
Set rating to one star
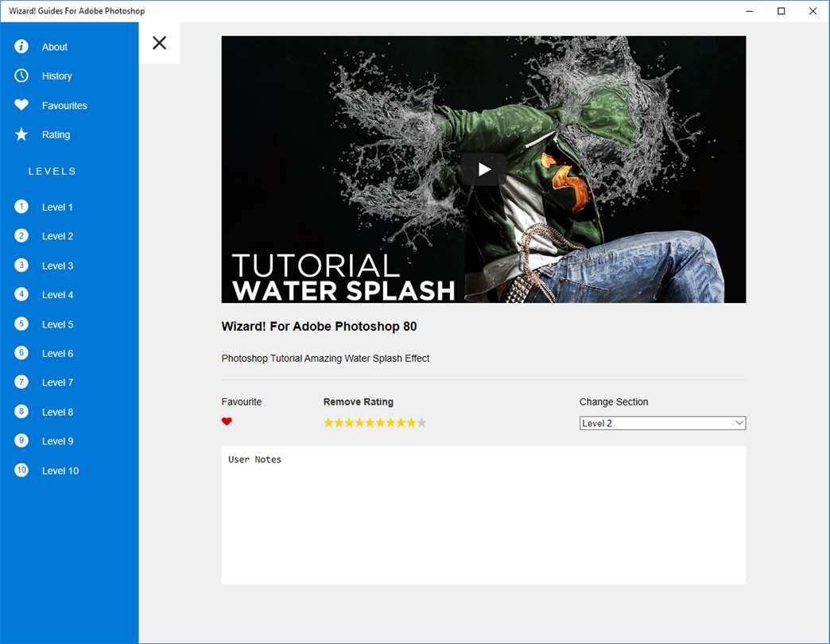328,422
